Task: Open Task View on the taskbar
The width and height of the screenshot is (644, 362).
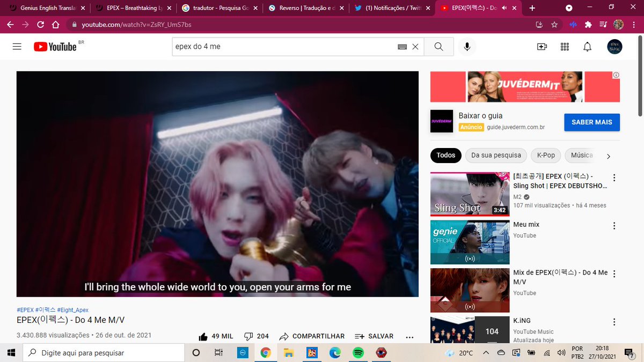Action: point(218,353)
